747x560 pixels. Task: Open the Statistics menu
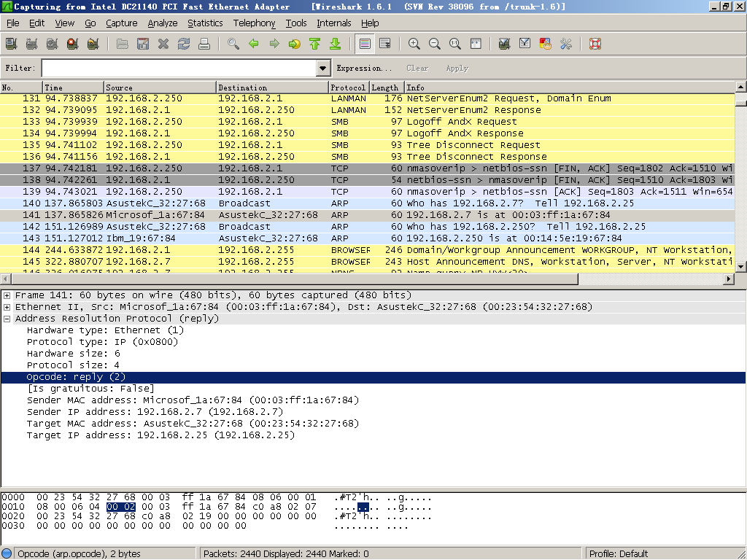(x=205, y=23)
